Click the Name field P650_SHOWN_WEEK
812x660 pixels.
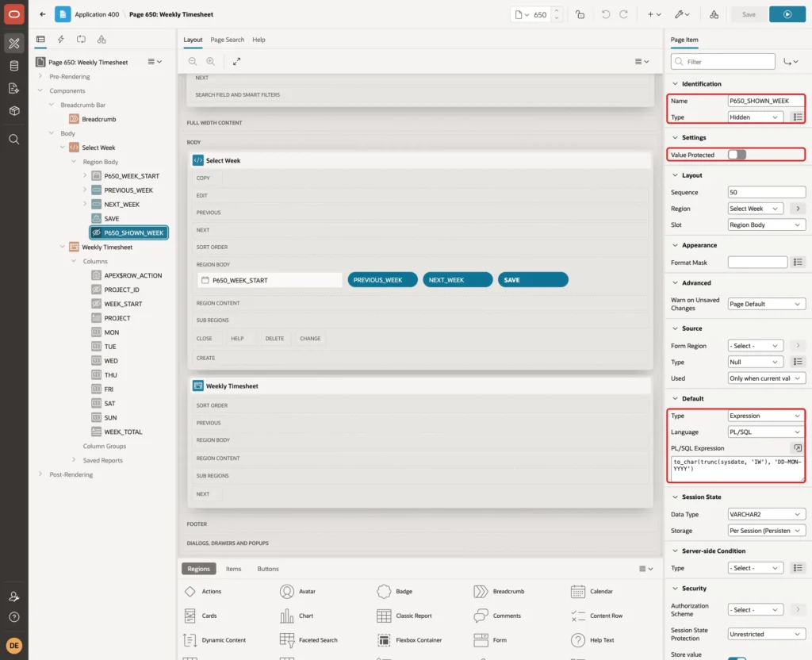pyautogui.click(x=767, y=101)
